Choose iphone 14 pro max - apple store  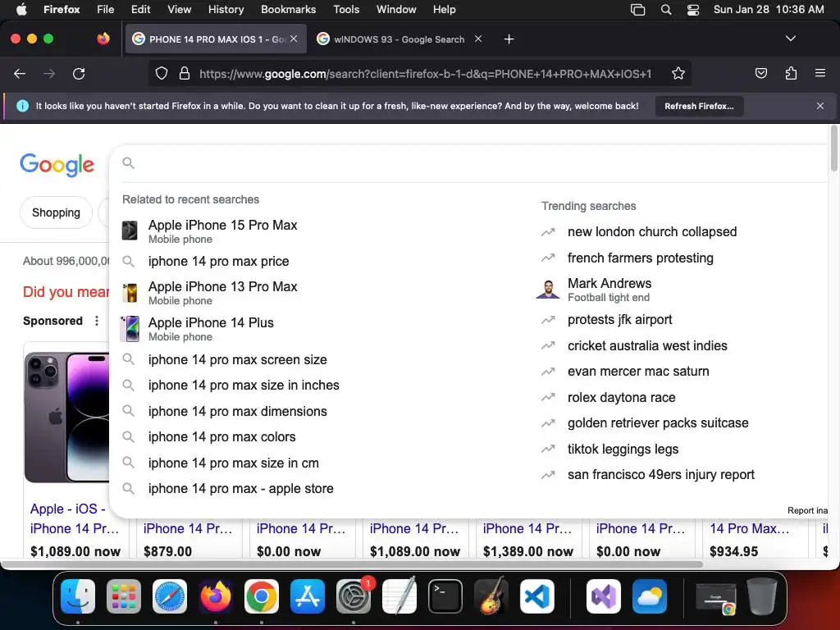(240, 489)
